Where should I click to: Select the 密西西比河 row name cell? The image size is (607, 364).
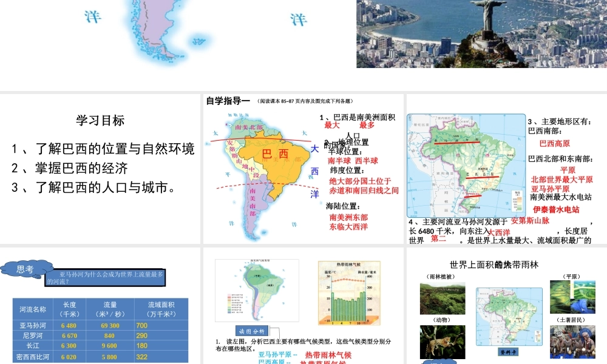[x=33, y=357]
